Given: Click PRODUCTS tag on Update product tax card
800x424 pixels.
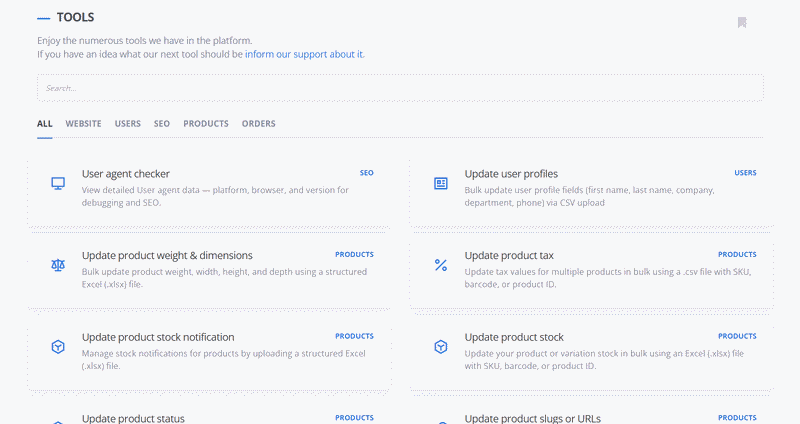Looking at the screenshot, I should (737, 255).
